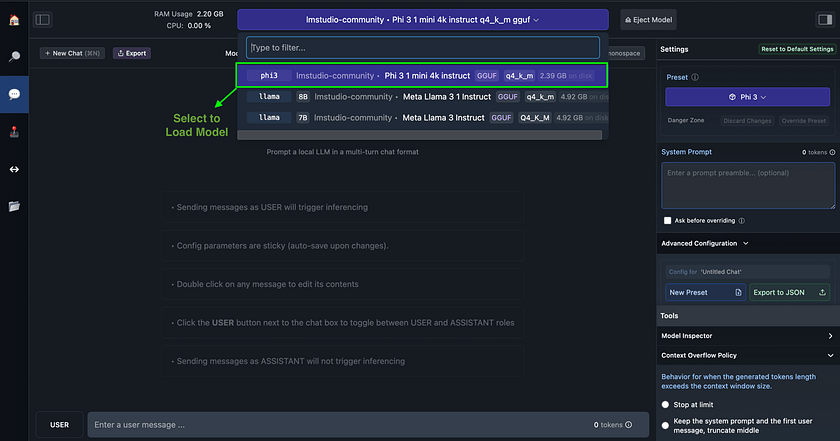Select Meta Llama 3 Instruct 7B model
Viewport: 840px width, 441px height.
pyautogui.click(x=423, y=118)
